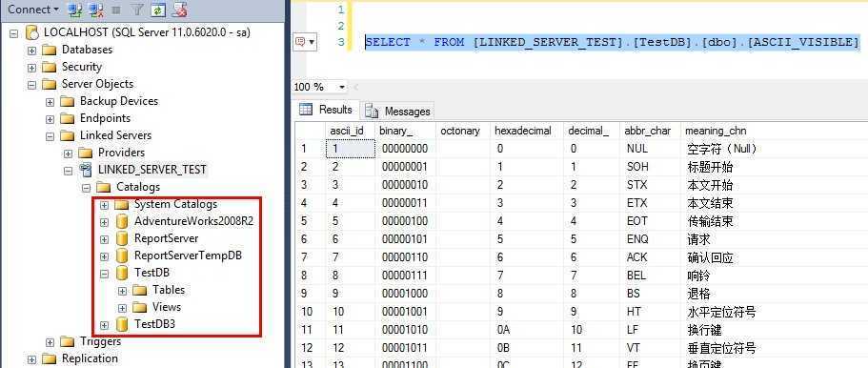Select the Views folder icon
The image size is (868, 368).
(140, 307)
